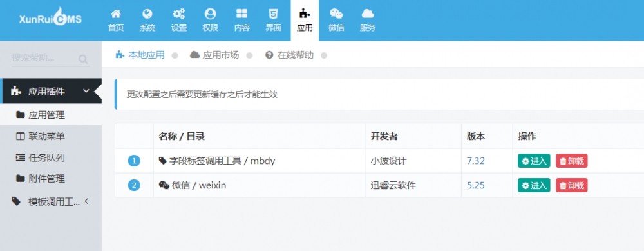Click 字段标签调用工具 / mbdy name
Viewport: 644px width, 251px height.
222,161
